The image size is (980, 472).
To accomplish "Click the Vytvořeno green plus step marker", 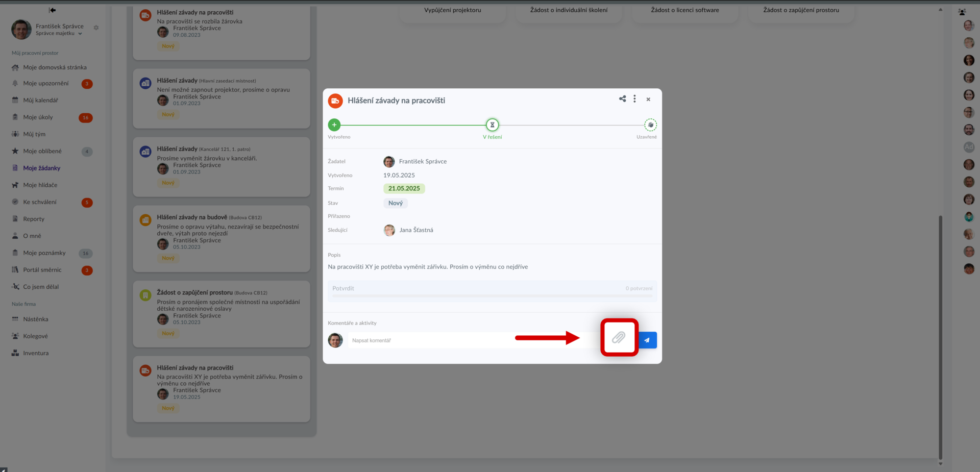I will coord(334,125).
